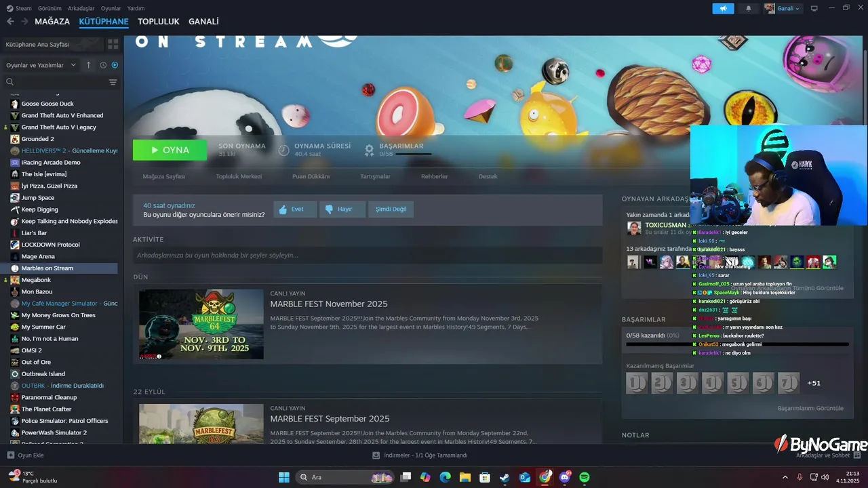
Task: Dismiss the review prompt with Şimdi Değil
Action: click(391, 209)
